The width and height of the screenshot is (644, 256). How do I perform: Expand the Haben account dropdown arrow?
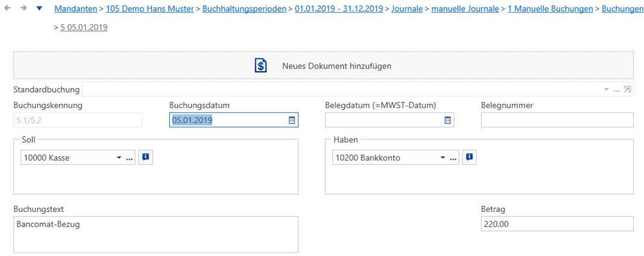[x=443, y=158]
